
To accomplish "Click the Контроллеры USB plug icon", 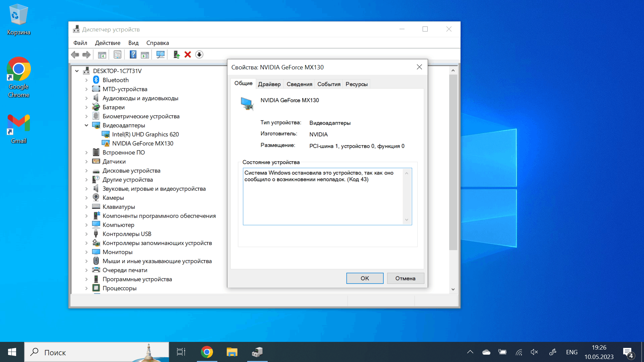I will [x=96, y=234].
